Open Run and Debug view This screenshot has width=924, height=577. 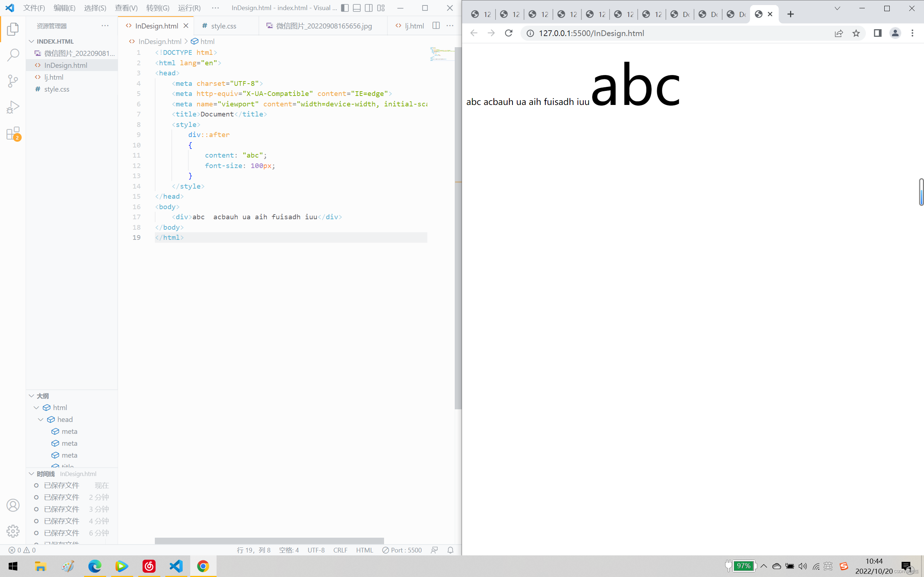[13, 107]
